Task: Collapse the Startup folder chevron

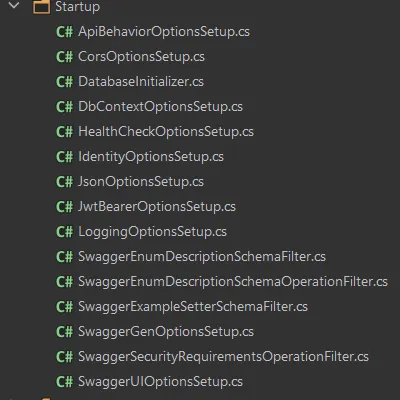Action: tap(14, 5)
